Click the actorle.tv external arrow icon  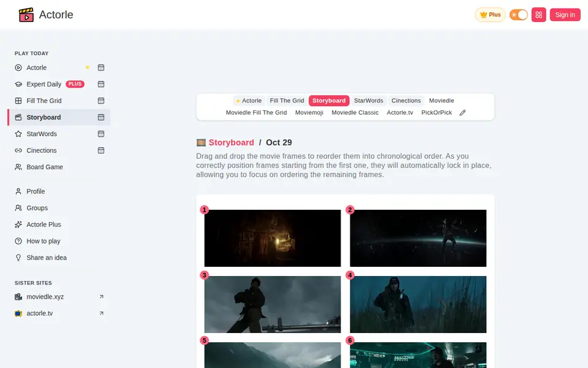101,313
